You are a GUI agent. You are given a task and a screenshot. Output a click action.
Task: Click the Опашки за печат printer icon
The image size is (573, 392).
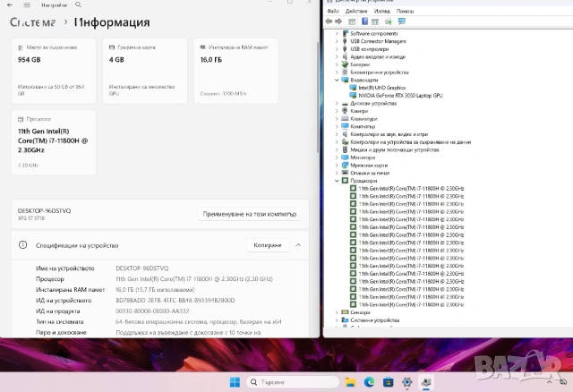(x=345, y=173)
